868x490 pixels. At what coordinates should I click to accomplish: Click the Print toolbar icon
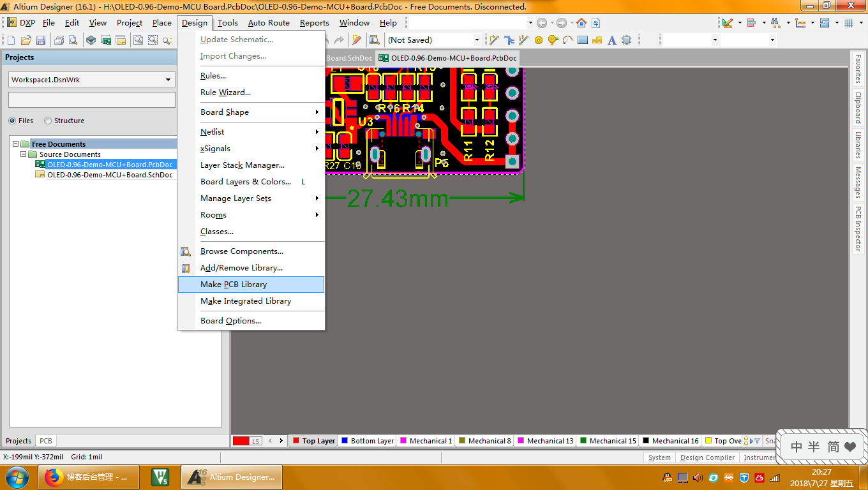59,40
